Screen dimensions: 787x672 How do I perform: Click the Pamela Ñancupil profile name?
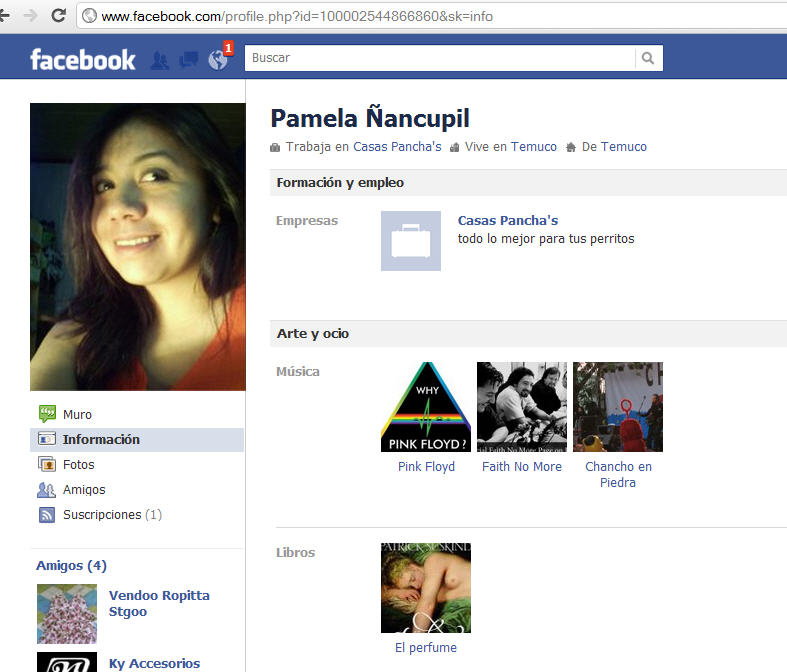click(x=370, y=118)
